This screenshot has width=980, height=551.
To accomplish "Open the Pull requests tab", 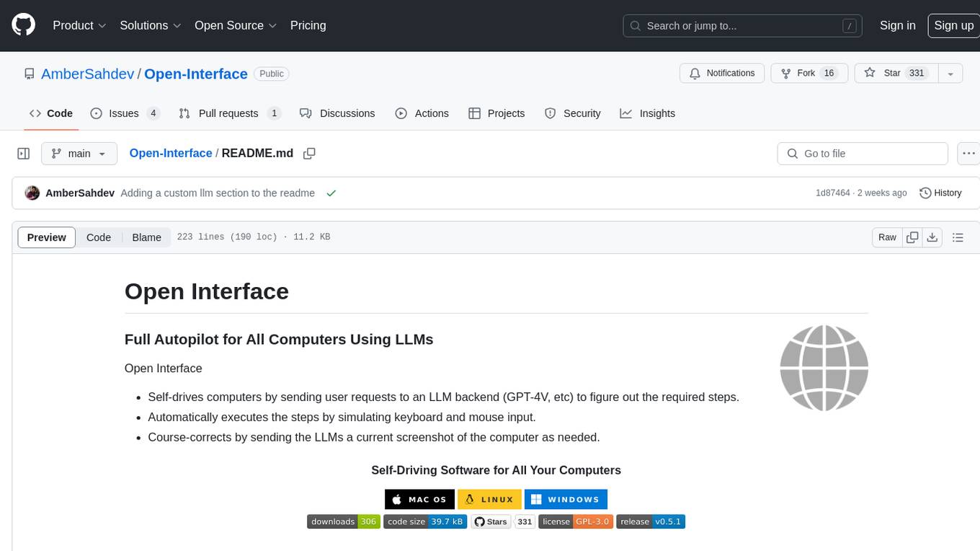I will tap(229, 113).
